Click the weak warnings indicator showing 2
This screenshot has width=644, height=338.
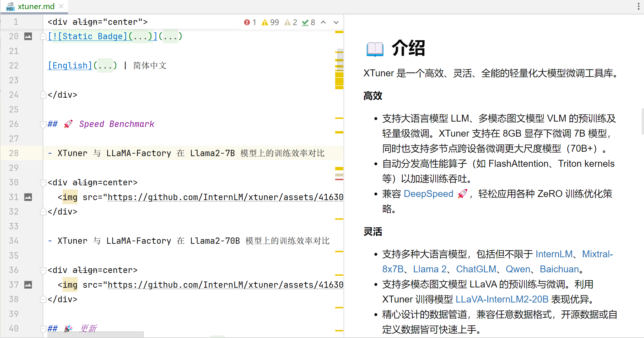click(x=291, y=22)
